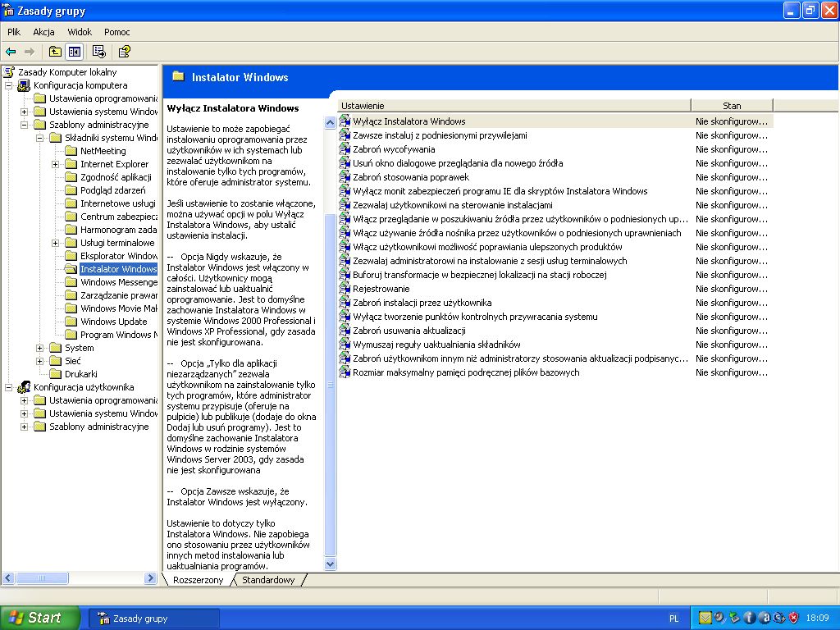Click the info bubble tray icon

(750, 619)
